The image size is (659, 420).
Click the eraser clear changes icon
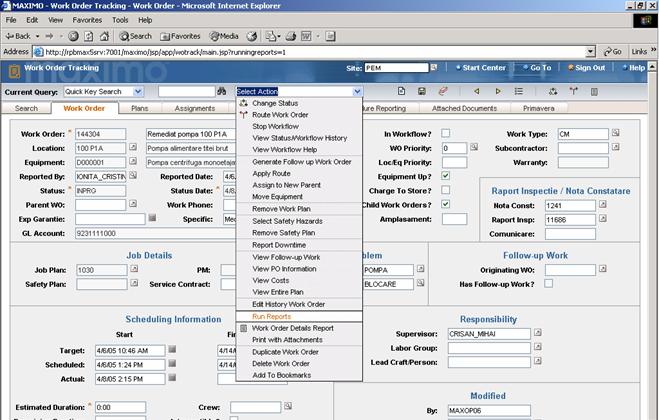tap(443, 91)
